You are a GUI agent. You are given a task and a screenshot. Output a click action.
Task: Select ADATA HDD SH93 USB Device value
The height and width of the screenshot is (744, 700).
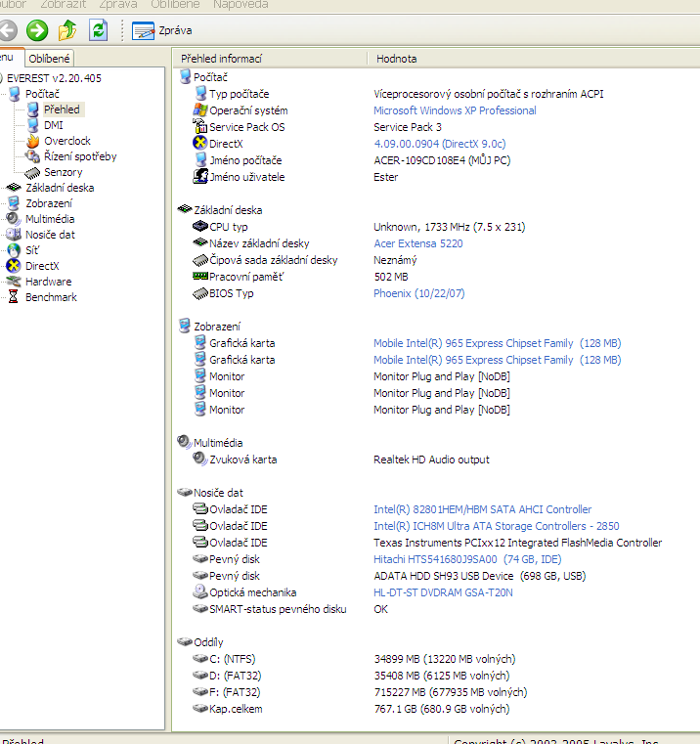[479, 576]
